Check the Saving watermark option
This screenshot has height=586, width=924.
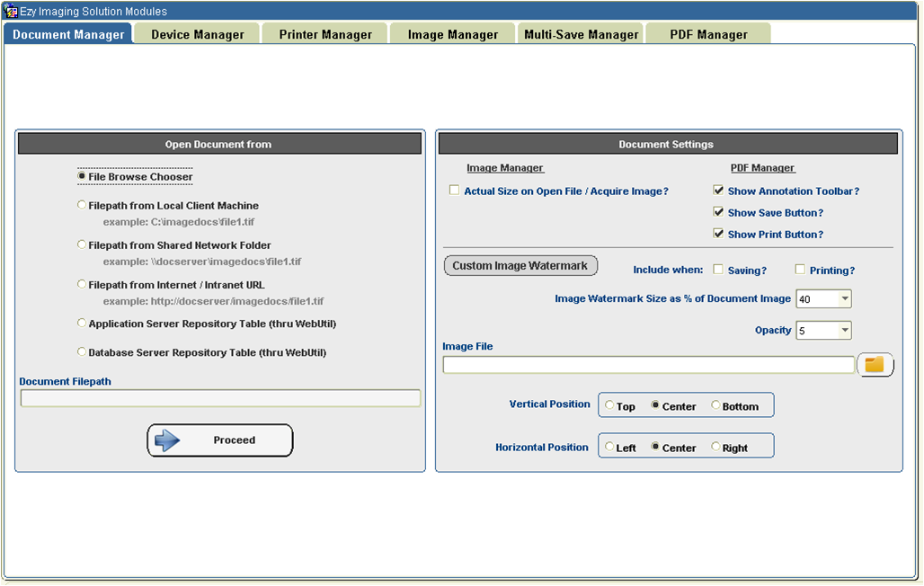click(718, 270)
